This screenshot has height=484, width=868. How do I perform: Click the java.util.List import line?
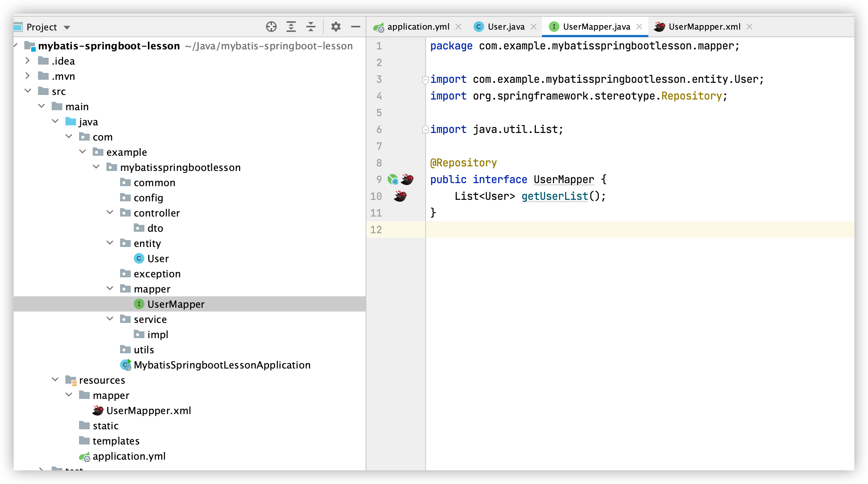pyautogui.click(x=496, y=129)
